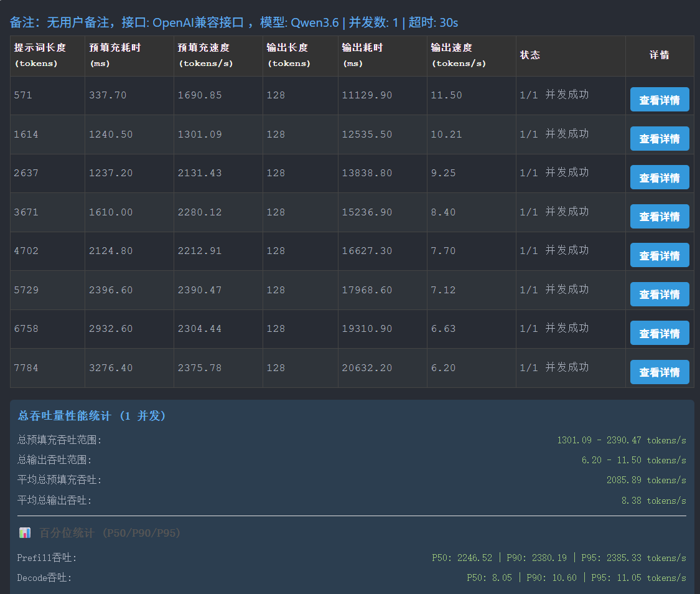Click the output speed value 8.40
Screen dimensions: 700x594
(x=443, y=212)
